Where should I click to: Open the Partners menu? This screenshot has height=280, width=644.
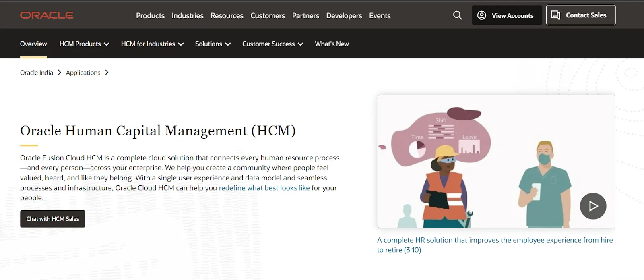[x=305, y=15]
